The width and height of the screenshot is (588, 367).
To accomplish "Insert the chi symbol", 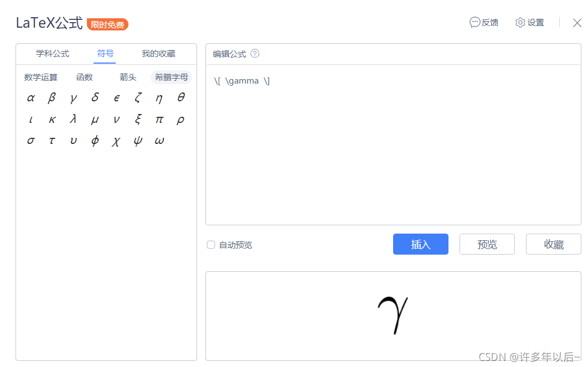I will point(116,141).
